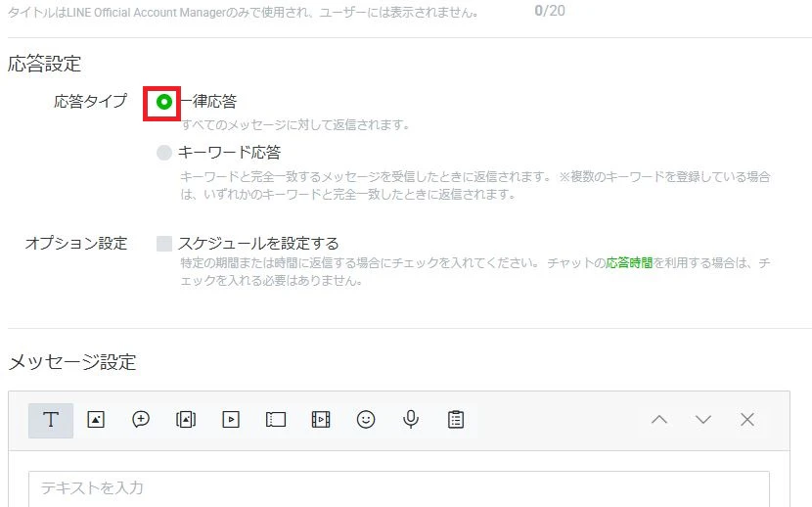Open the emoji smiley icon
812x507 pixels.
366,420
